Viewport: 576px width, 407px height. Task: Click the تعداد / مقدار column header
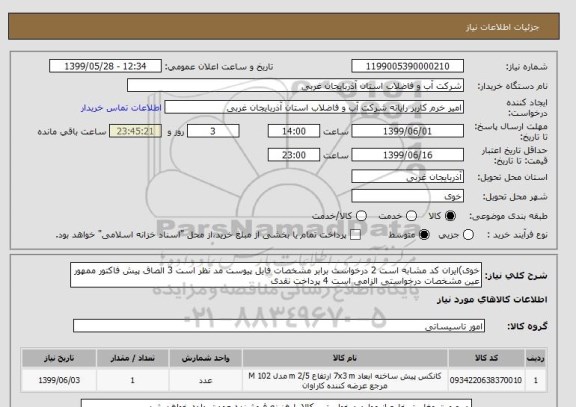click(x=133, y=358)
